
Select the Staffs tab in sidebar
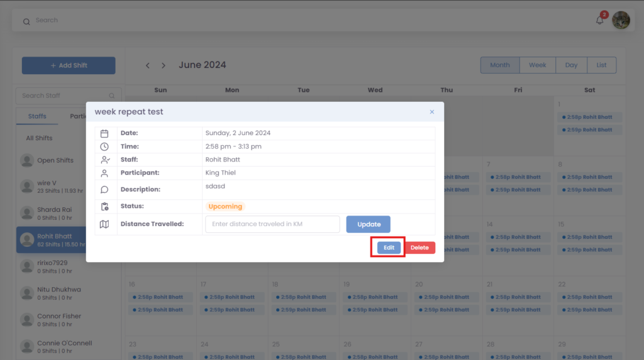point(37,116)
